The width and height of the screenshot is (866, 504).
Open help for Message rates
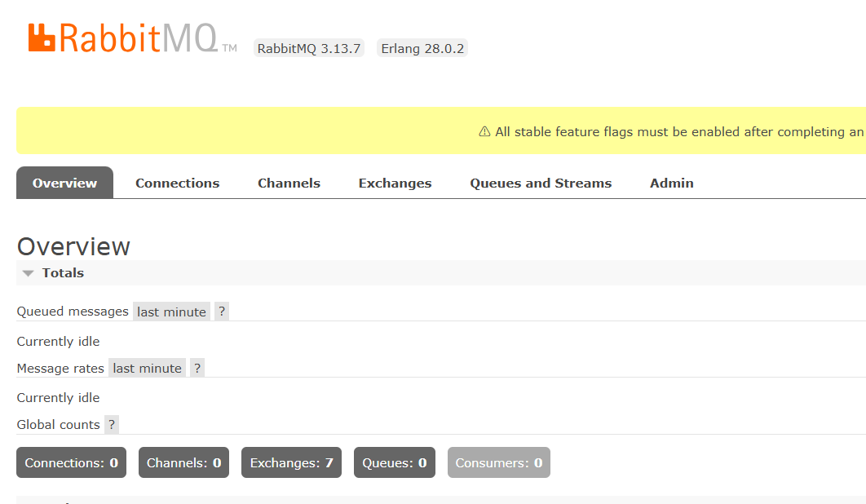pos(197,368)
